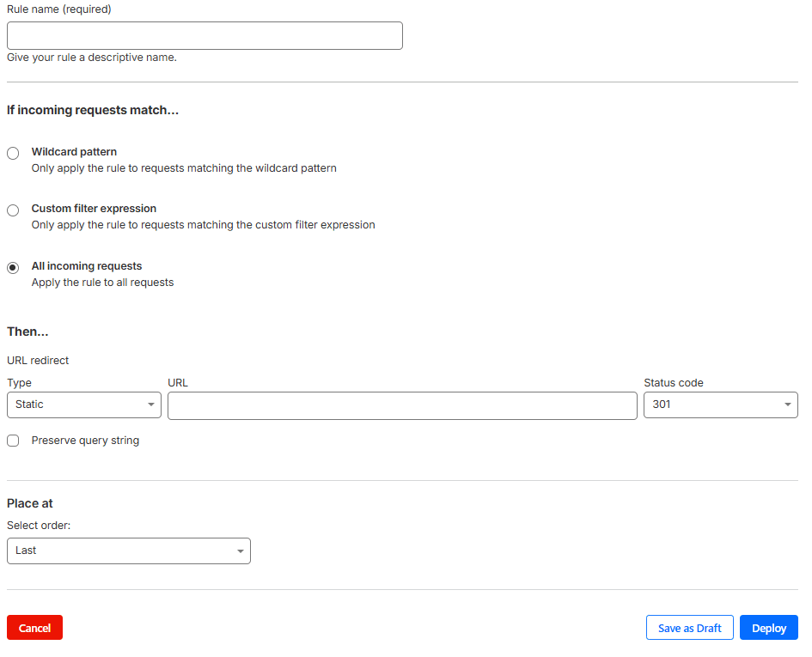The width and height of the screenshot is (812, 657).
Task: Open the Status code selector showing "301"
Action: pos(720,405)
